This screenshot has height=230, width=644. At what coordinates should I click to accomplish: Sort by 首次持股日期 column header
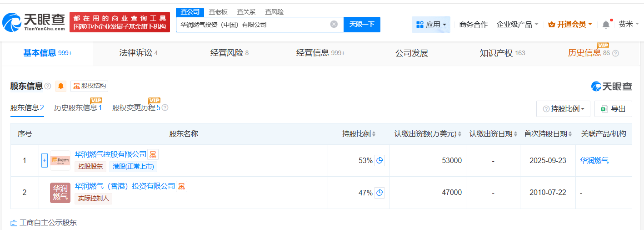(548, 134)
